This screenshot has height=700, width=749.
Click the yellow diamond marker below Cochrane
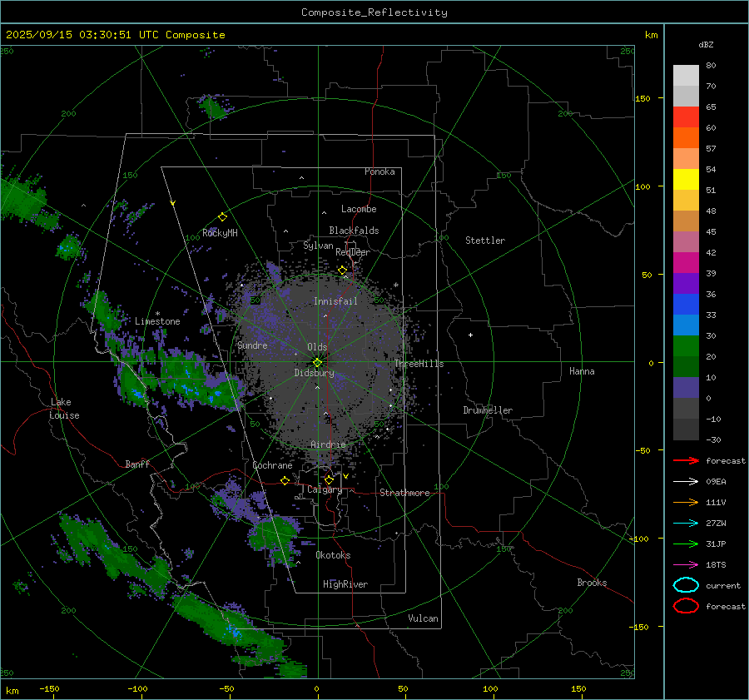point(285,480)
